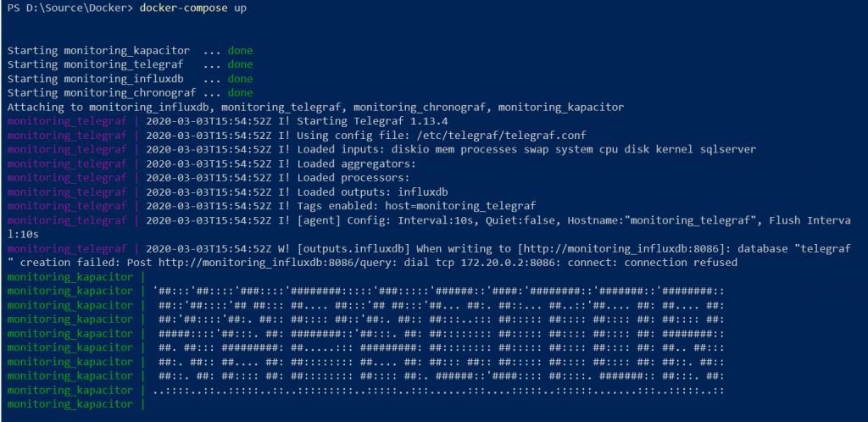Screen dimensions: 868x422
Task: Click green 'done' beside Starting monitoring_influxdb
Action: tap(240, 79)
